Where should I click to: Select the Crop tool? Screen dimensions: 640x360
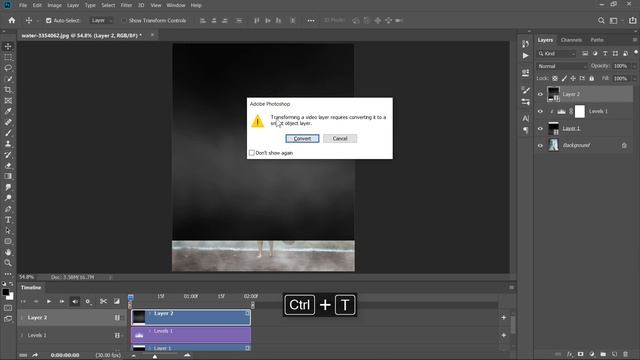pyautogui.click(x=8, y=89)
